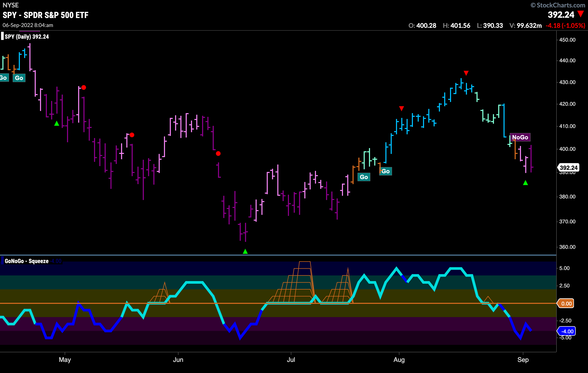Click the green up arrow at the June low
Image resolution: width=588 pixels, height=373 pixels.
[x=245, y=251]
